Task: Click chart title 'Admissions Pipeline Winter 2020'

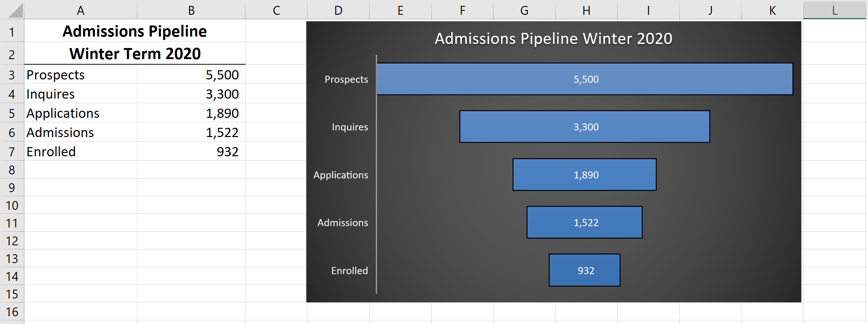Action: [553, 38]
